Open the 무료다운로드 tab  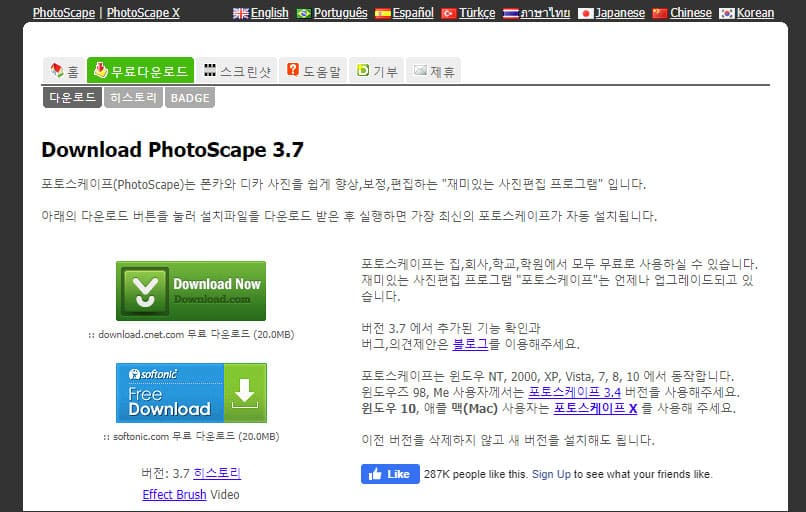[140, 70]
